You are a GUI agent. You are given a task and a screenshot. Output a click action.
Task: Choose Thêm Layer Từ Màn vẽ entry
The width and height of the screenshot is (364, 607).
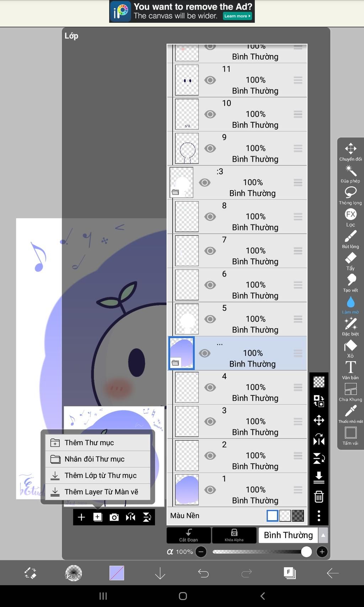pos(98,492)
